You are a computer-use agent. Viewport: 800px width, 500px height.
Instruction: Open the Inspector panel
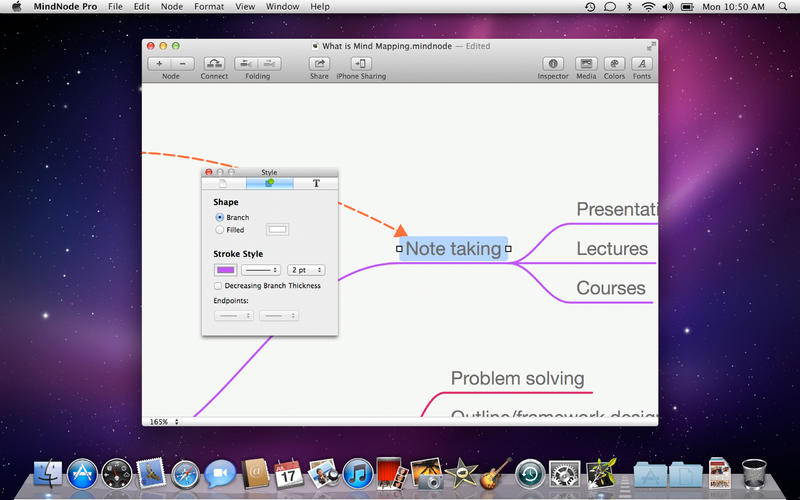tap(553, 63)
